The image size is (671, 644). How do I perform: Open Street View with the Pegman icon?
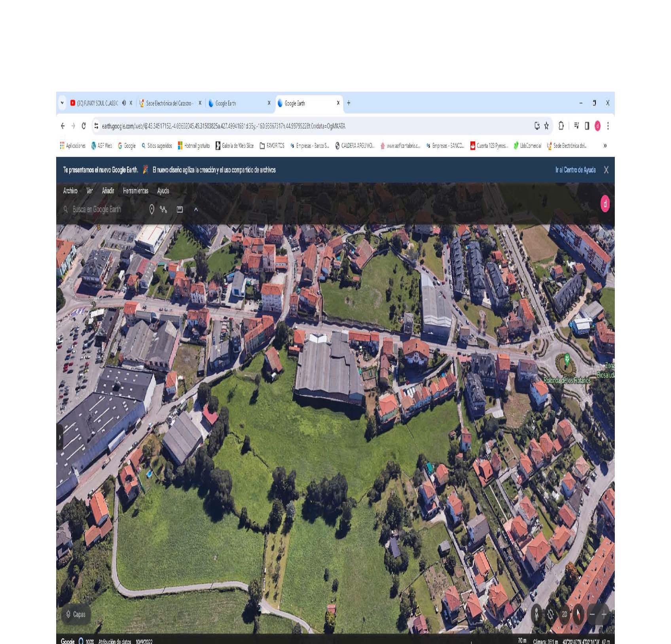(536, 614)
